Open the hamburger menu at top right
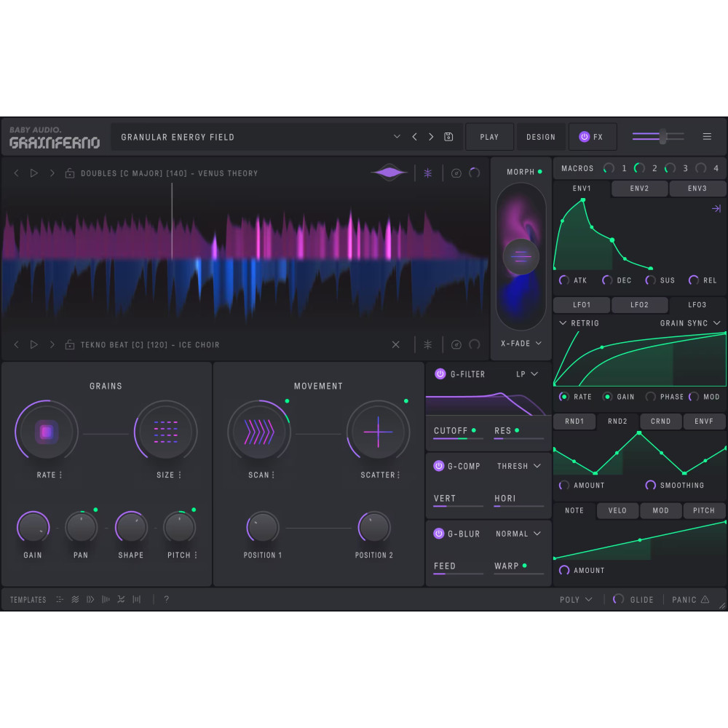728x728 pixels. 706,136
